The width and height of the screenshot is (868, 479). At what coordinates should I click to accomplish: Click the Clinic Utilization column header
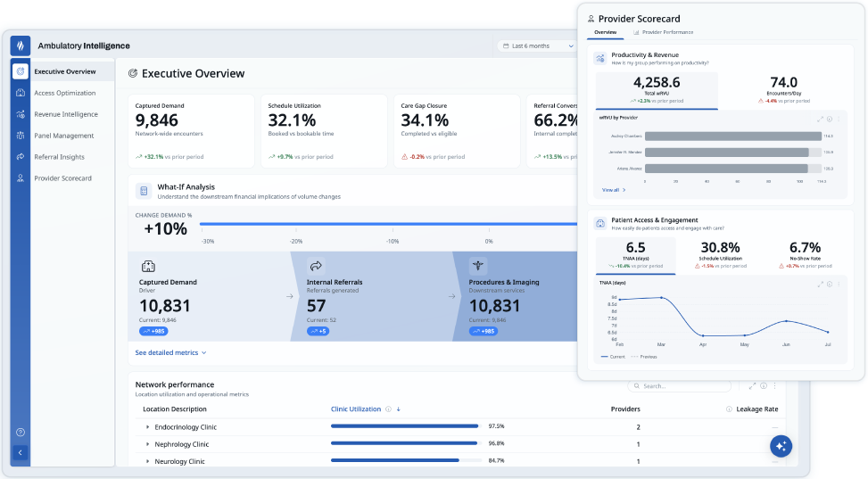coord(356,409)
